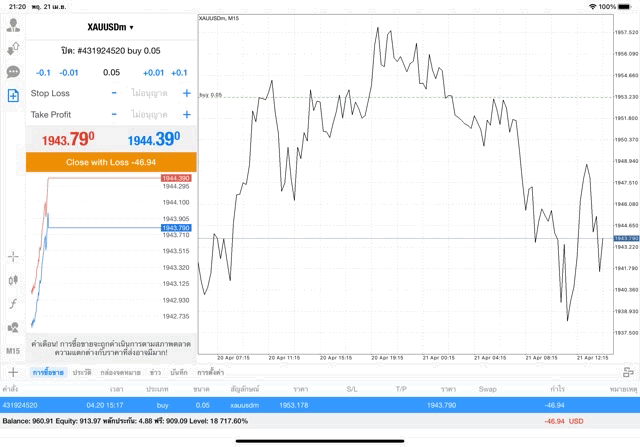
Task: Decrease Stop Loss with minus
Action: (x=114, y=93)
